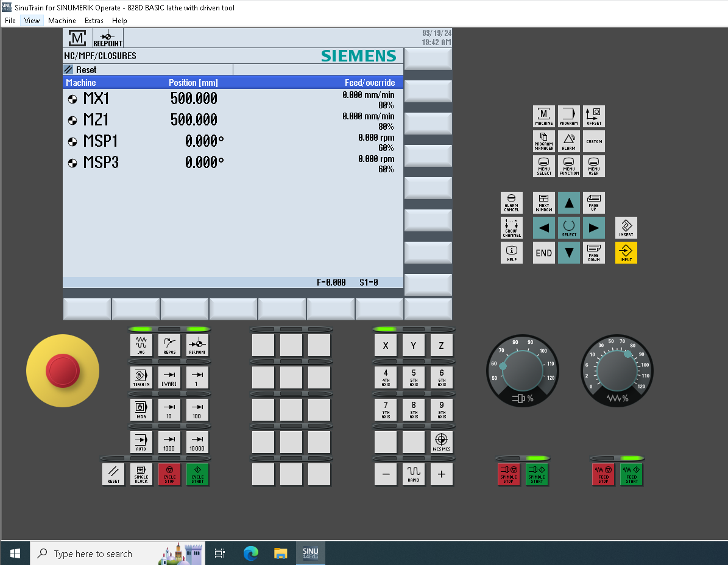Select JOG mode key
The width and height of the screenshot is (728, 565).
click(141, 345)
